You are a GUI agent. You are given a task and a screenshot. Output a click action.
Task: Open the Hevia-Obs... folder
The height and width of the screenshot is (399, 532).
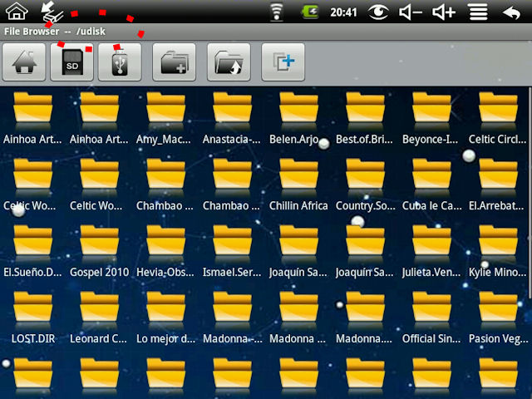point(166,251)
